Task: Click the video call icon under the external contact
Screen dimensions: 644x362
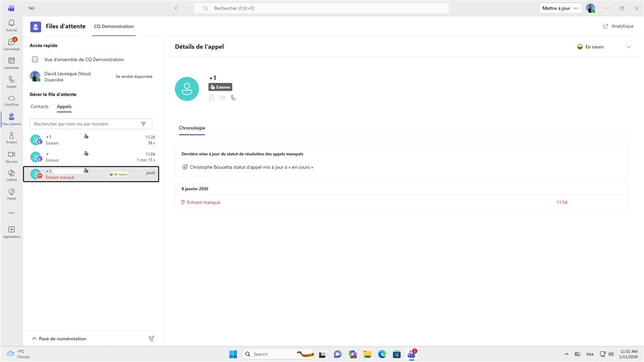Action: (222, 98)
